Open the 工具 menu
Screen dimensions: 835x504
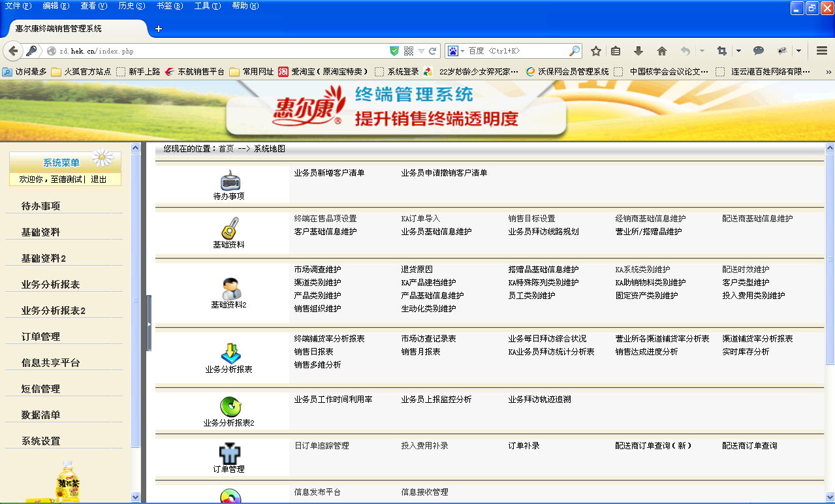[x=208, y=6]
